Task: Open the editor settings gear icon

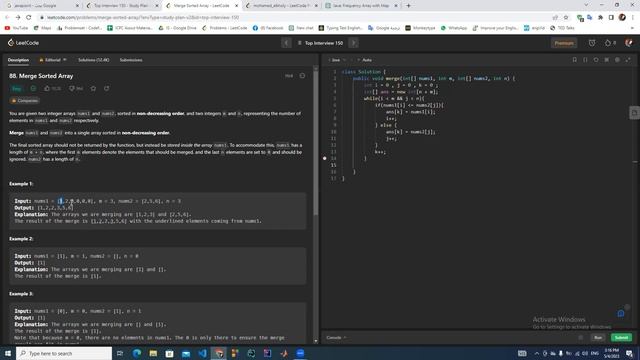Action: [x=617, y=60]
